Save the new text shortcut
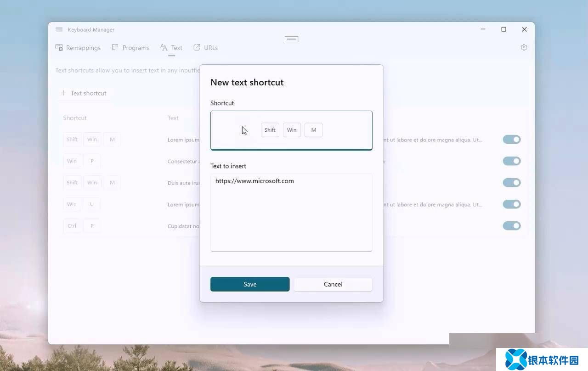 (x=250, y=284)
